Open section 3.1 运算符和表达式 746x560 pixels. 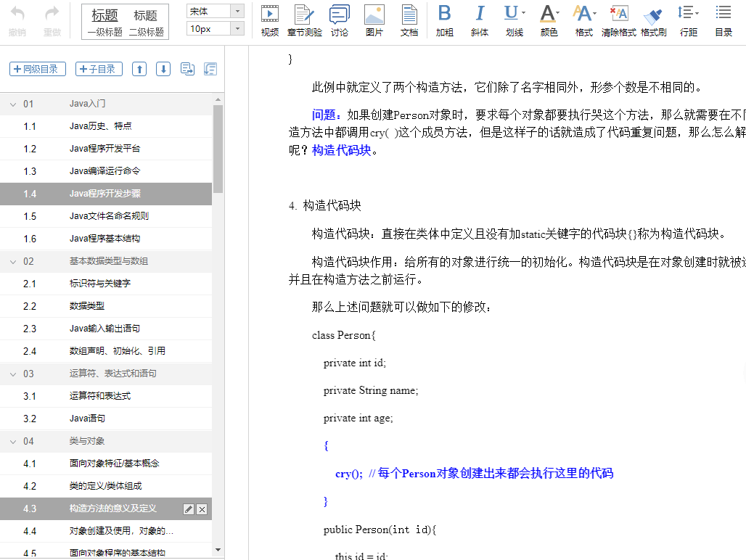106,396
